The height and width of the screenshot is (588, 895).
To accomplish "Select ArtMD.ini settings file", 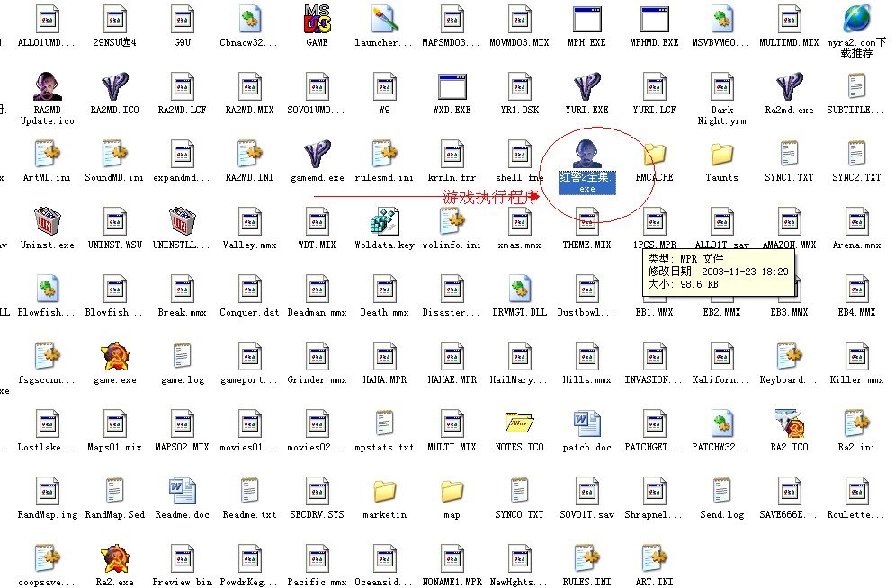I will 48,154.
